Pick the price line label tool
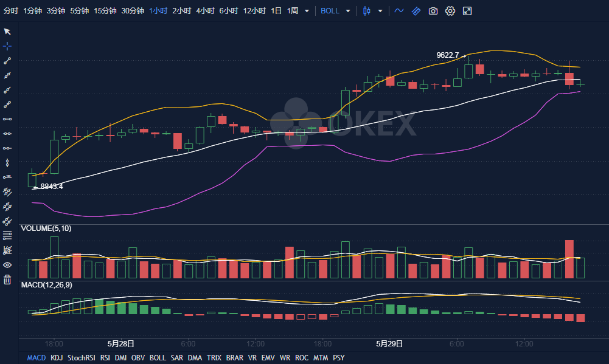This screenshot has height=364, width=609. (x=7, y=177)
